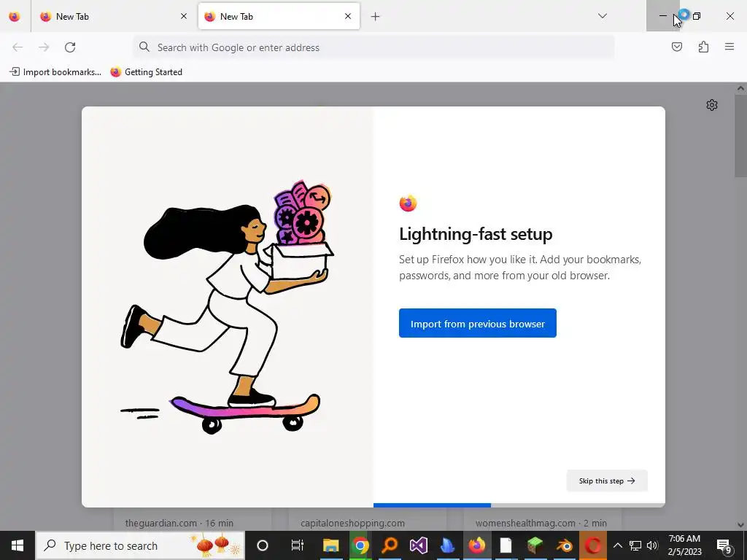Open Visual Studio from the taskbar
Screen dimensions: 747x560
click(419, 545)
